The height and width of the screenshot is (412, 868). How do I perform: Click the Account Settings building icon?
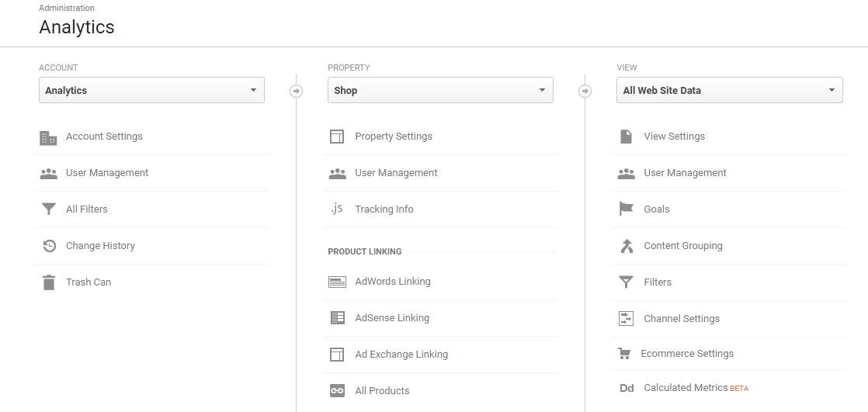tap(48, 137)
